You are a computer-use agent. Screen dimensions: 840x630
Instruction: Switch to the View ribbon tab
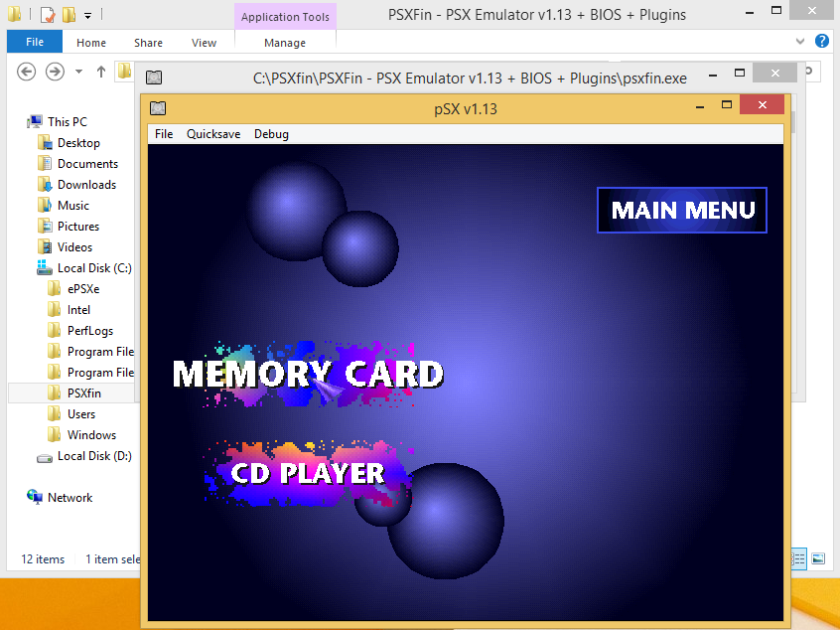coord(205,43)
